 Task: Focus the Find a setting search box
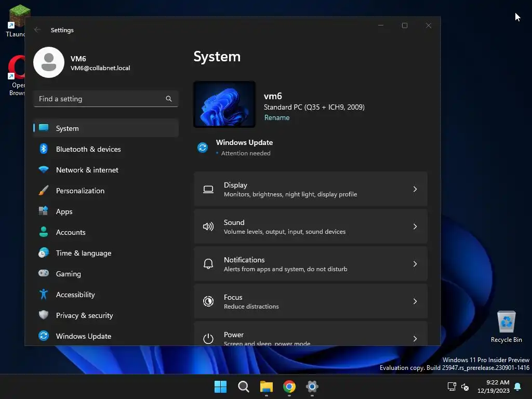coord(106,99)
